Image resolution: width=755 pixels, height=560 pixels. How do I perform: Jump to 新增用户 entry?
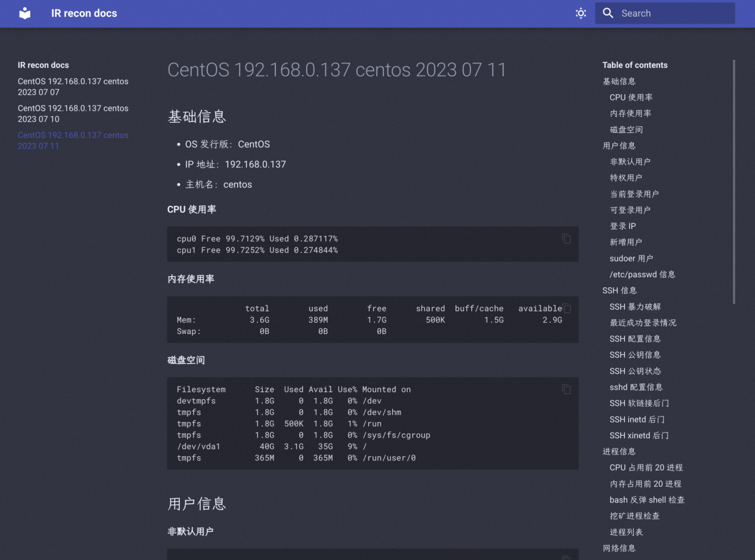626,242
